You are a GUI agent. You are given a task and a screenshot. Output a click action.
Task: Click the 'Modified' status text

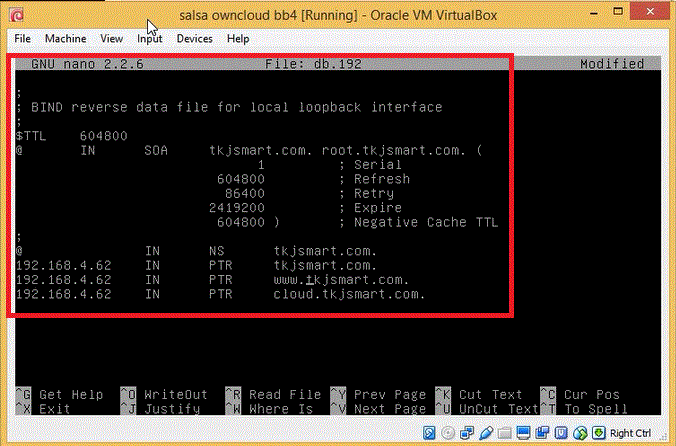pyautogui.click(x=612, y=64)
